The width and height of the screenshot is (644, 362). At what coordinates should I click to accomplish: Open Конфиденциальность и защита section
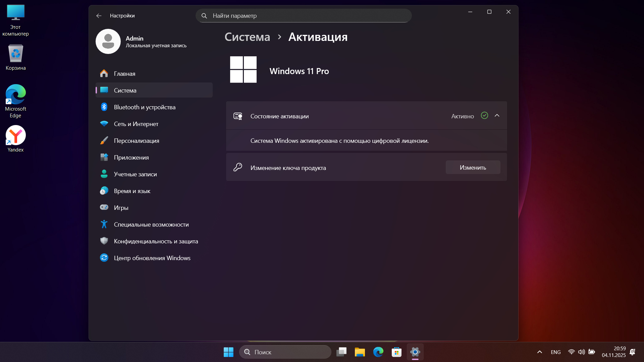pos(156,241)
